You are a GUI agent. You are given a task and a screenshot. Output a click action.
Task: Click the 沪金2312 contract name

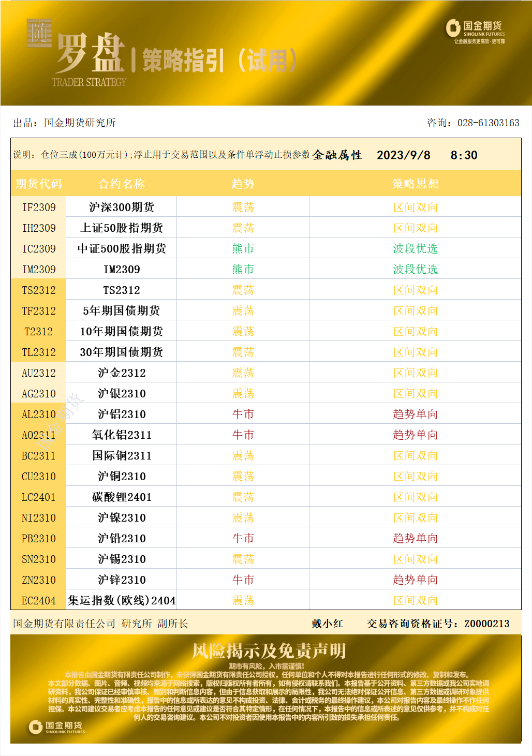pyautogui.click(x=122, y=373)
